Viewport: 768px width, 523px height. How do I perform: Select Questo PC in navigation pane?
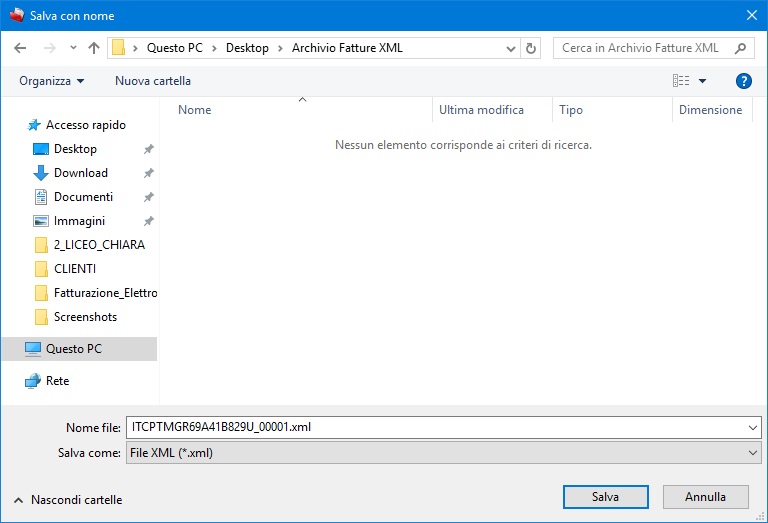pyautogui.click(x=73, y=349)
